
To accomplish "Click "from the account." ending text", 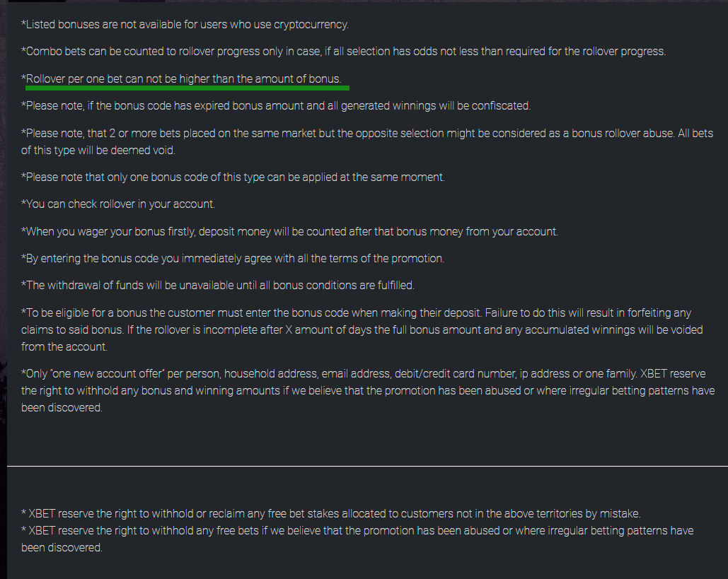I will (x=64, y=347).
